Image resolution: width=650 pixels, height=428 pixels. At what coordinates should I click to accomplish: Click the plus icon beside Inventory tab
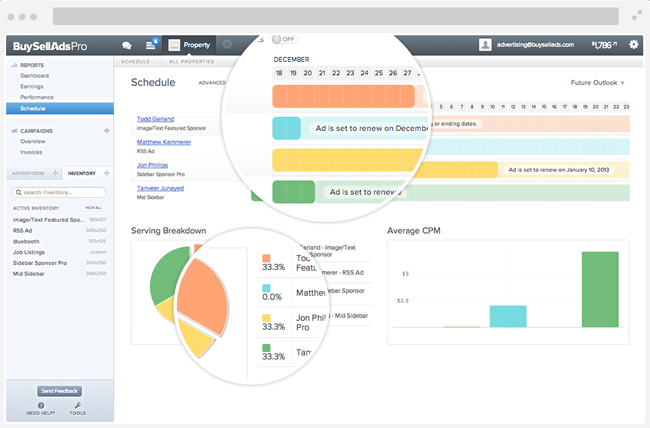107,173
